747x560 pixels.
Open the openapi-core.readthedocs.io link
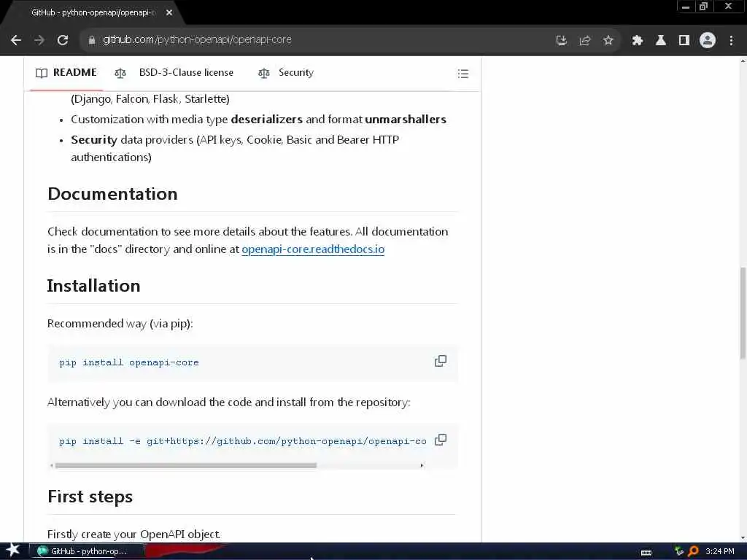tap(313, 249)
